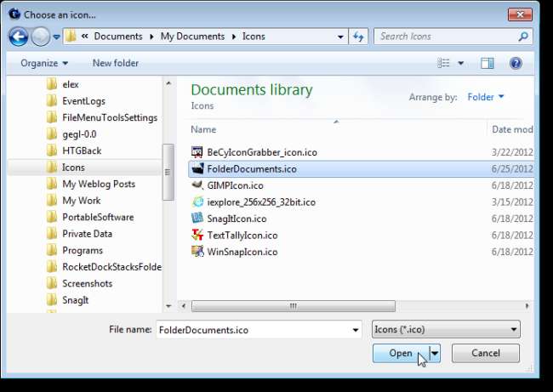Select the RocketDockStacksFolder folder

[111, 266]
